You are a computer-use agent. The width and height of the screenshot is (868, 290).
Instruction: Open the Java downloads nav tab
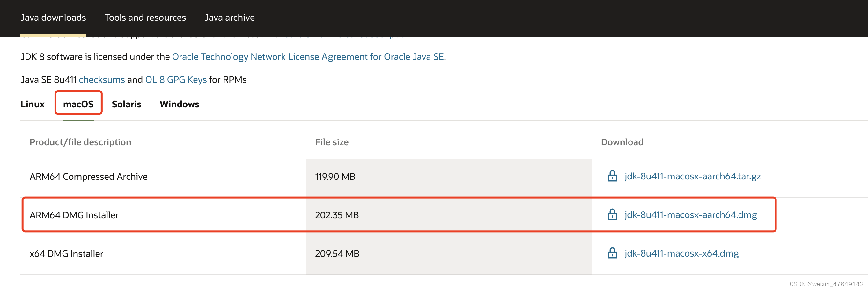point(53,18)
